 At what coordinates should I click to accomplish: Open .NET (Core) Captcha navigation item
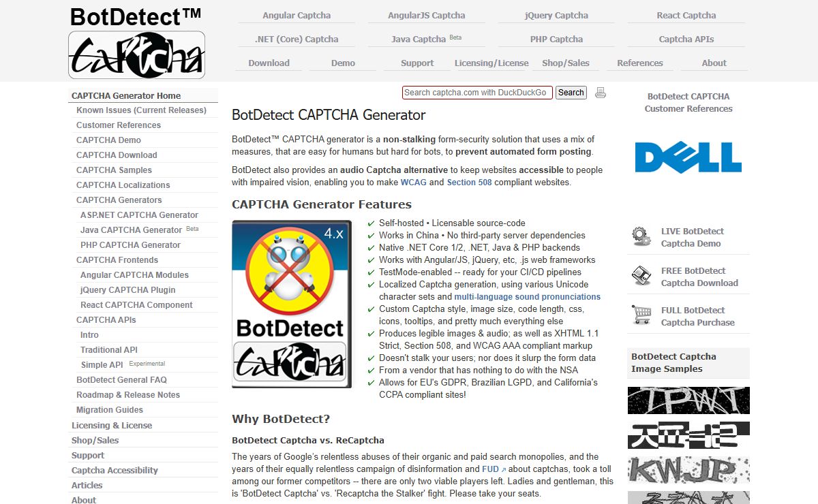pos(297,39)
